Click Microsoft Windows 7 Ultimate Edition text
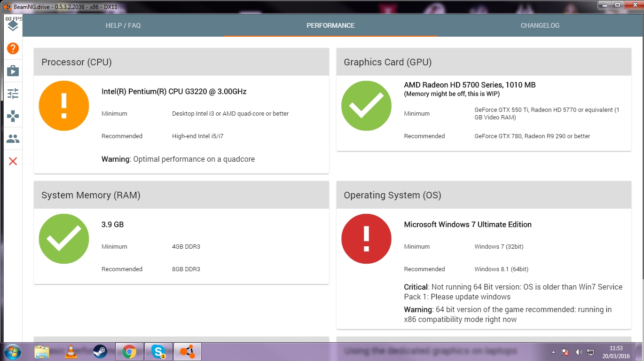This screenshot has width=644, height=361. [468, 225]
